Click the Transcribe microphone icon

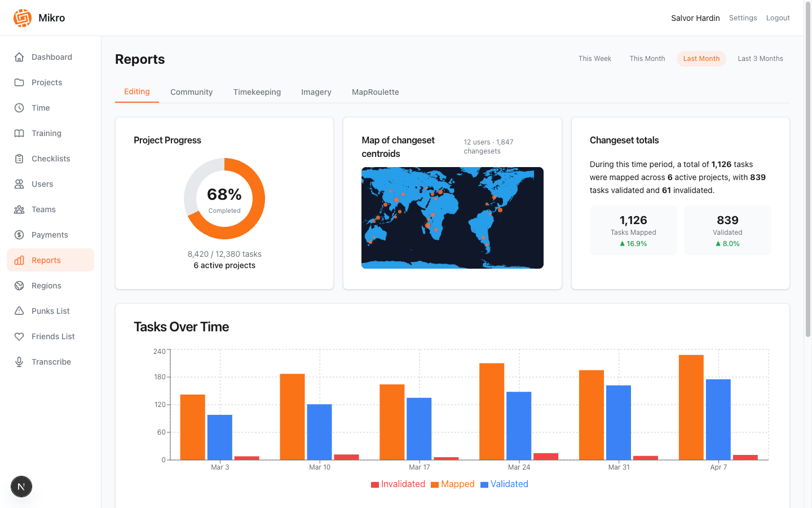point(19,361)
